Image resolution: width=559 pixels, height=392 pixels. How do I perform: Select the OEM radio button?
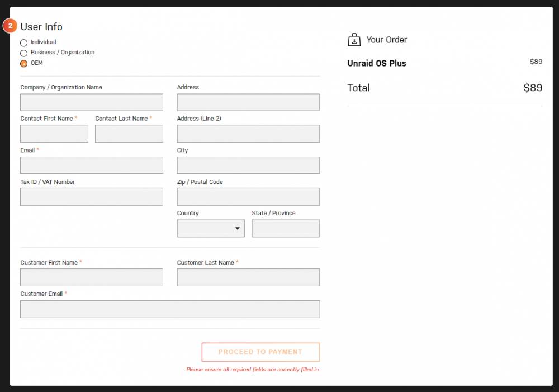point(23,64)
